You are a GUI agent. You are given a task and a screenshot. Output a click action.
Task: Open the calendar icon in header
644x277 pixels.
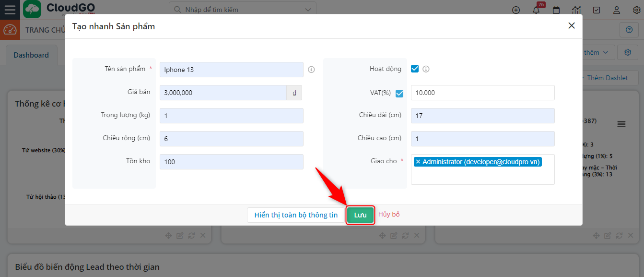[x=556, y=10]
